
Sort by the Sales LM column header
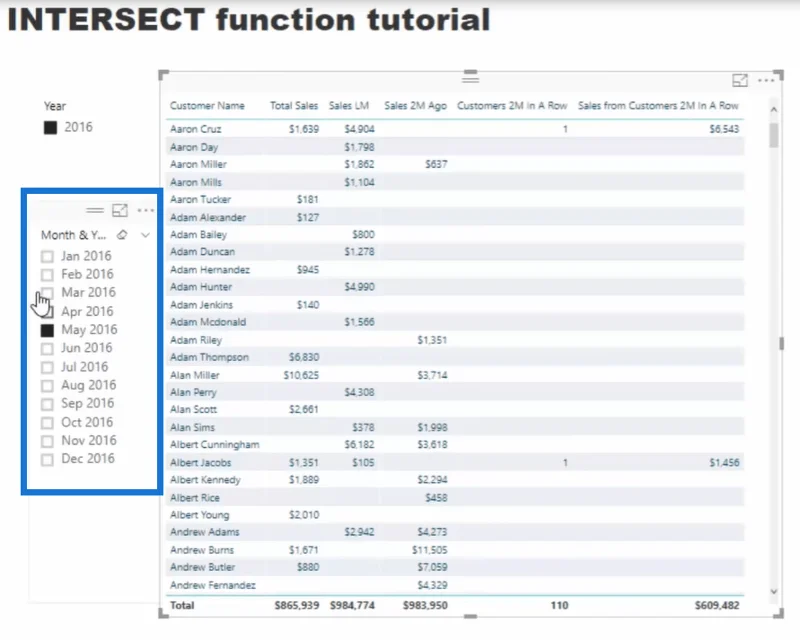(x=349, y=106)
